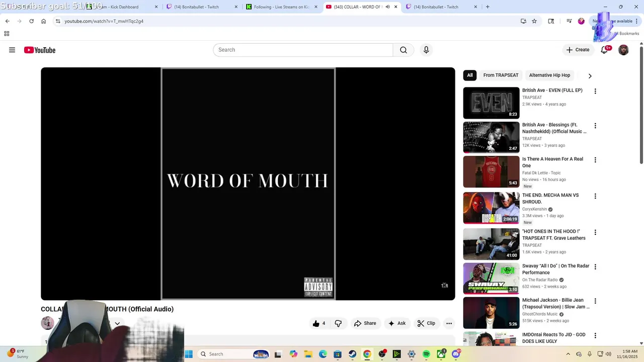
Task: Open Windows Start menu
Action: tap(189, 354)
